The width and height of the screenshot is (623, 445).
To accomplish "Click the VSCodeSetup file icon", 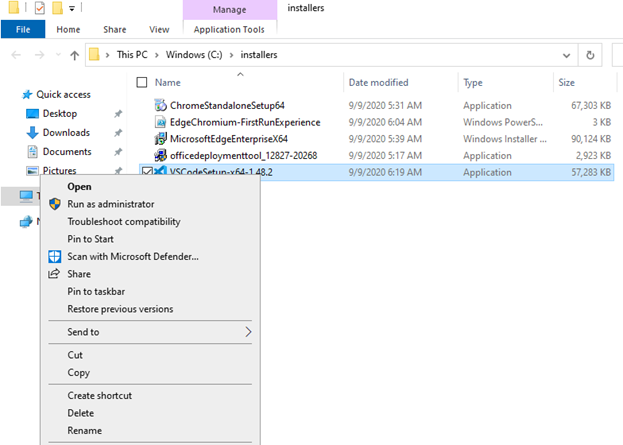I will coord(160,171).
